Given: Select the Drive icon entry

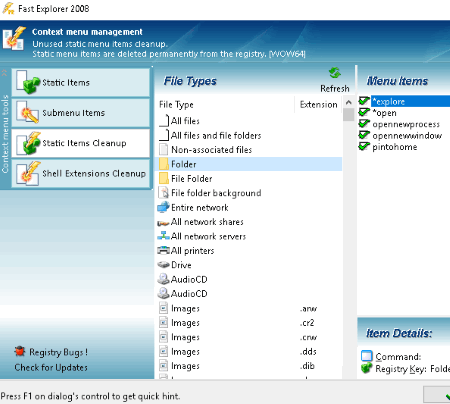Looking at the screenshot, I should (x=163, y=265).
